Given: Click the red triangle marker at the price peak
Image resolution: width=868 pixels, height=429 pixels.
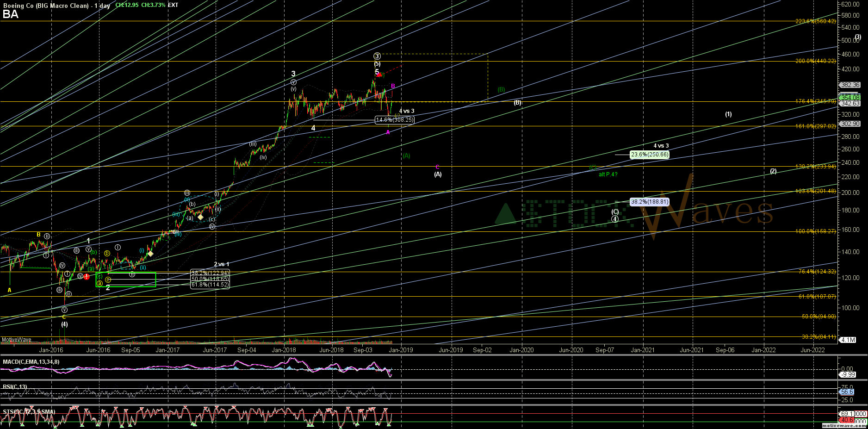Looking at the screenshot, I should [379, 75].
